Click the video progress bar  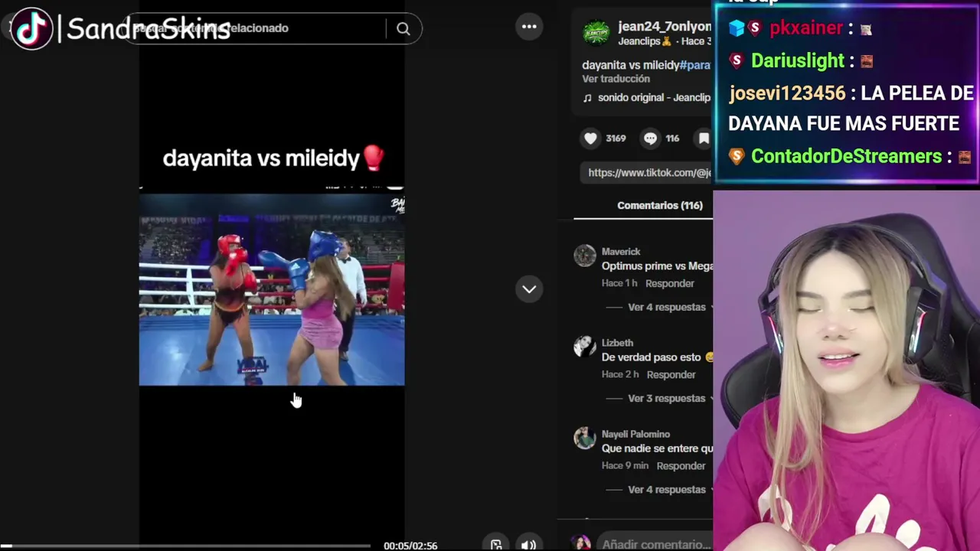click(185, 546)
